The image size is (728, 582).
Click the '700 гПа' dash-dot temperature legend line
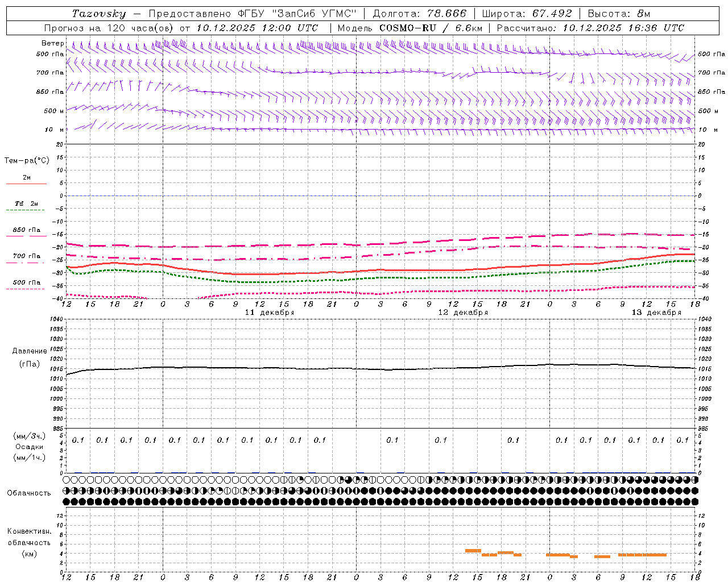coord(26,263)
